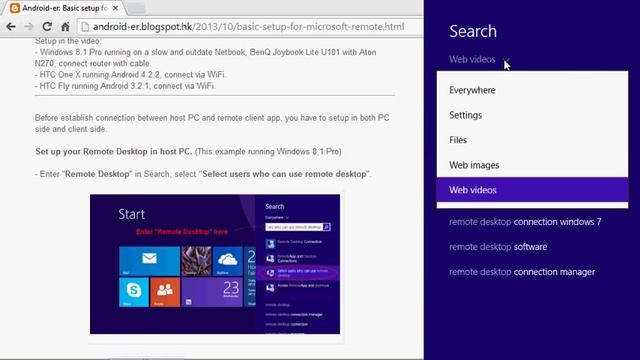
Task: Click text 'Set up your Remote Desktop in host PC.'
Action: pos(113,151)
